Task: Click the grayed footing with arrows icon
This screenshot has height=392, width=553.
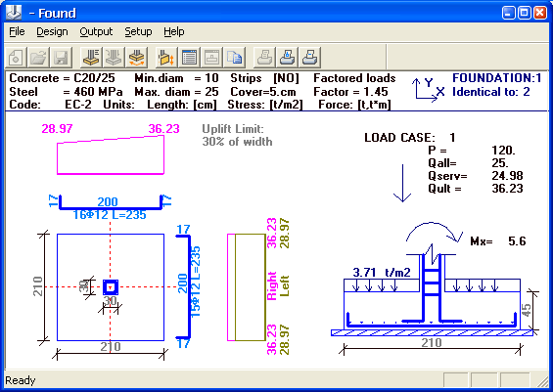Action: pos(114,58)
